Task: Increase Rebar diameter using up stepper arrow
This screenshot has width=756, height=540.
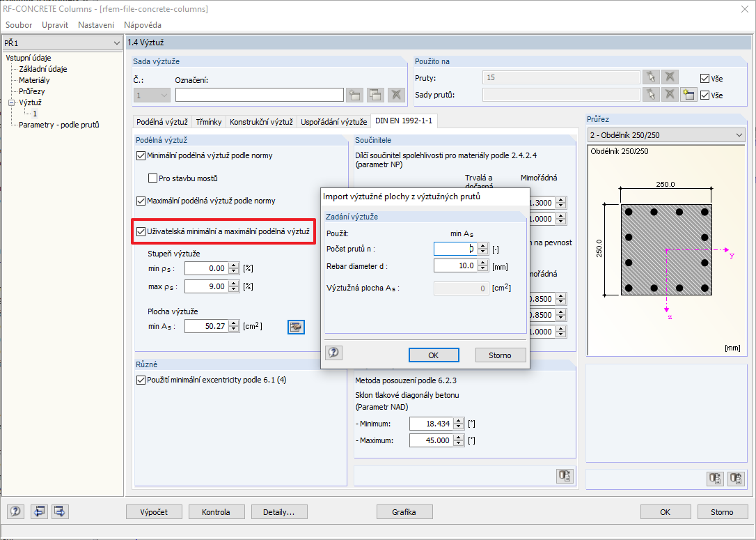Action: tap(482, 262)
